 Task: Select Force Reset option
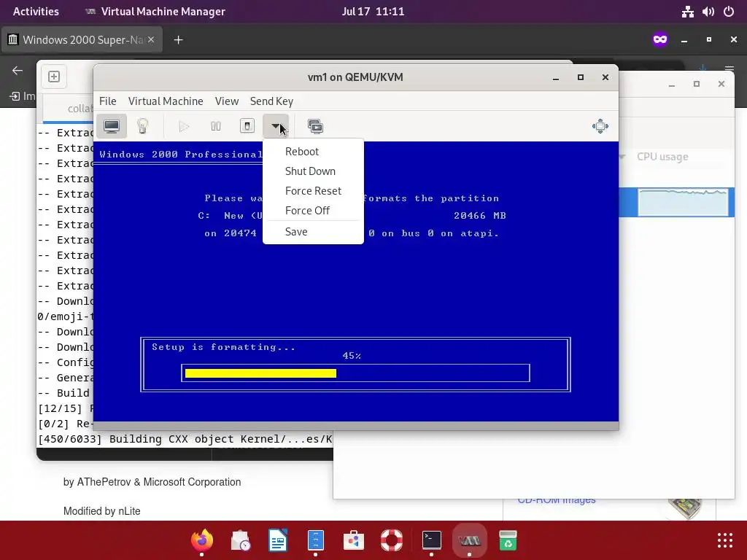click(x=313, y=191)
